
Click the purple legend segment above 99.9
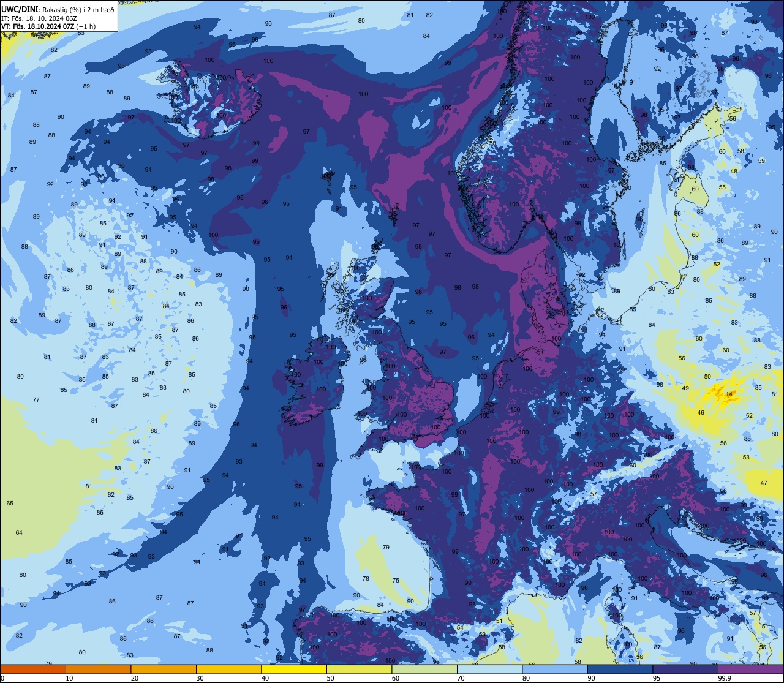(x=750, y=669)
